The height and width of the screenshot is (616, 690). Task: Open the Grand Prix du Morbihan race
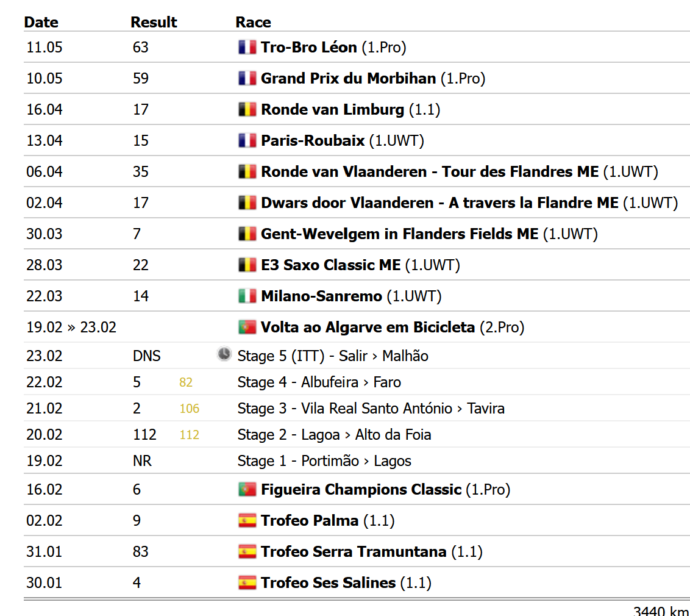coord(348,79)
